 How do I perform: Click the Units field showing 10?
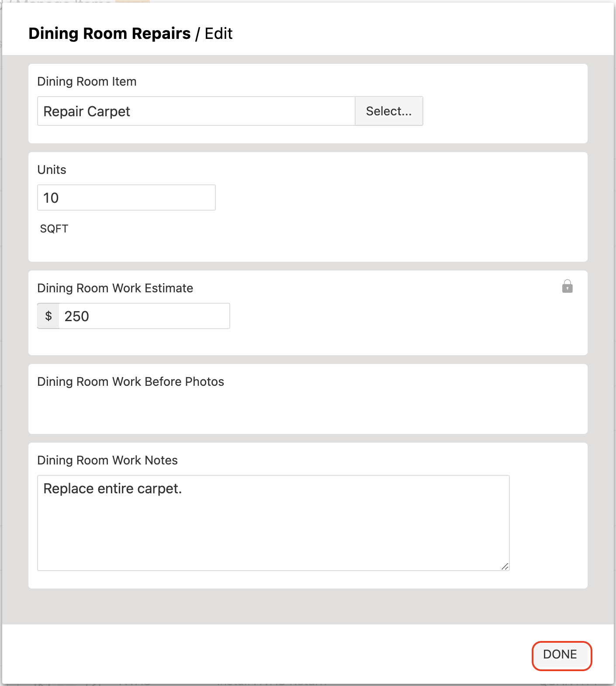pos(126,197)
